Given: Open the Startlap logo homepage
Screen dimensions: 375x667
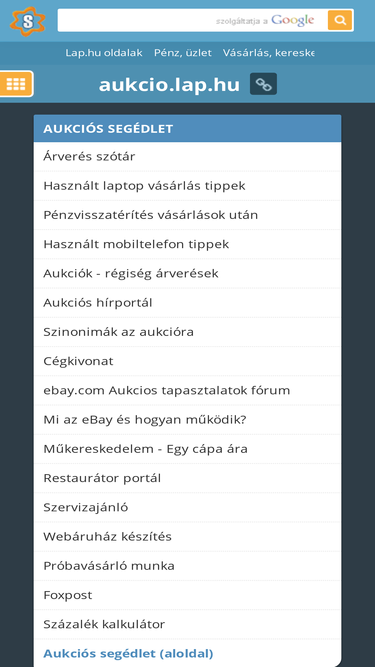Looking at the screenshot, I should [x=28, y=21].
